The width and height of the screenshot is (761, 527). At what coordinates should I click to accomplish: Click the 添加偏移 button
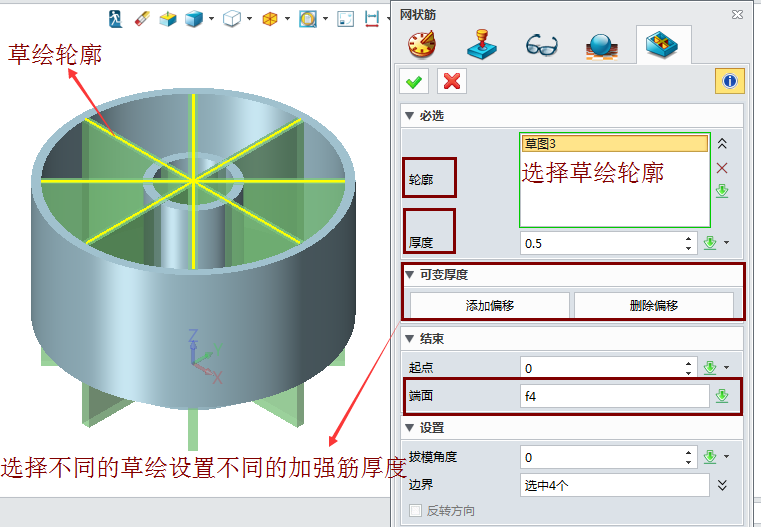490,305
